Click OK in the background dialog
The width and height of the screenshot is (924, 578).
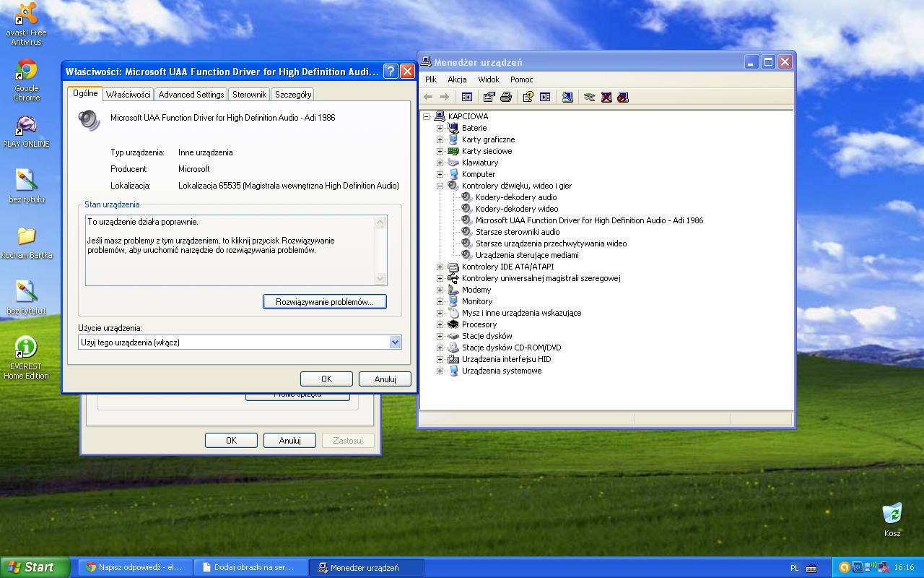pyautogui.click(x=231, y=440)
